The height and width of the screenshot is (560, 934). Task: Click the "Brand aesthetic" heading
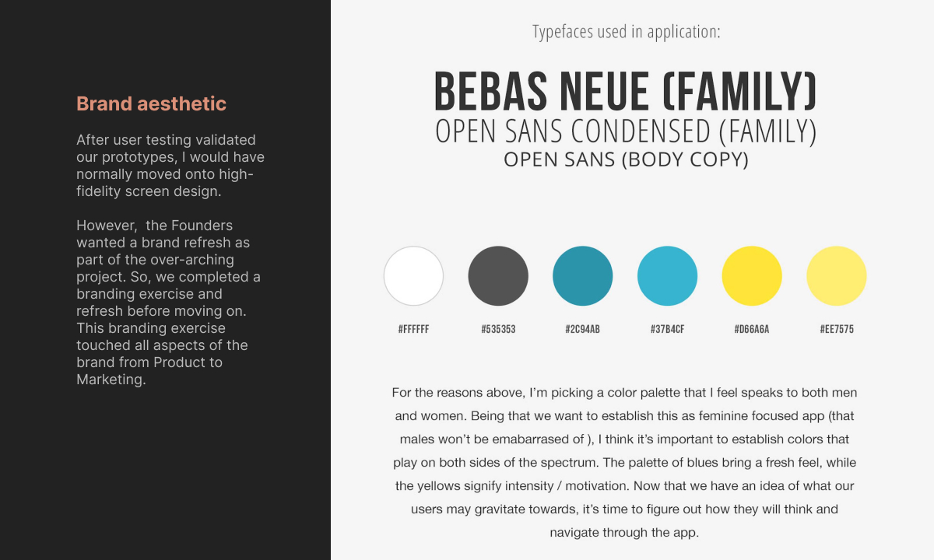click(151, 103)
